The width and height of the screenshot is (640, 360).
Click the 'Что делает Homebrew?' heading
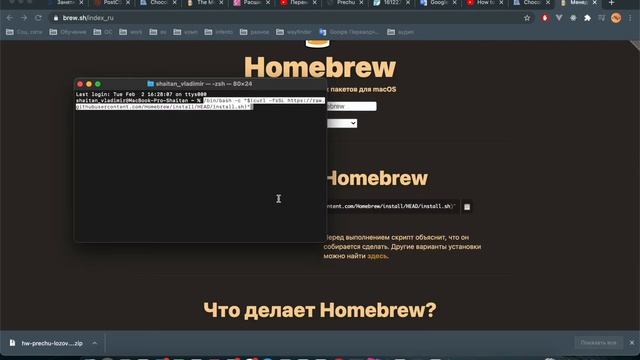pyautogui.click(x=320, y=310)
